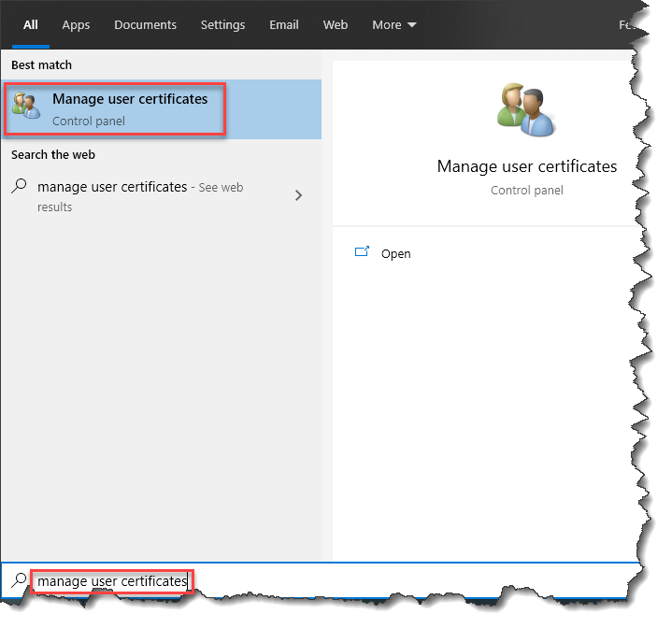Select the Settings filter tab
Image resolution: width=672 pixels, height=628 pixels.
click(222, 25)
